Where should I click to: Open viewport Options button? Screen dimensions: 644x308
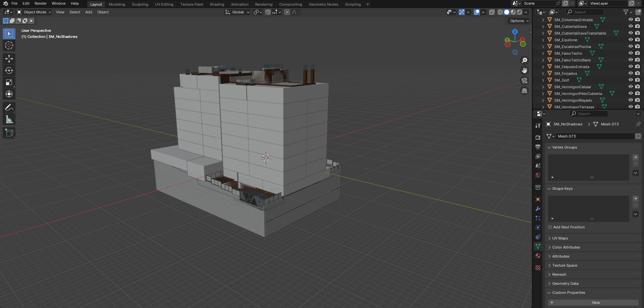point(519,21)
